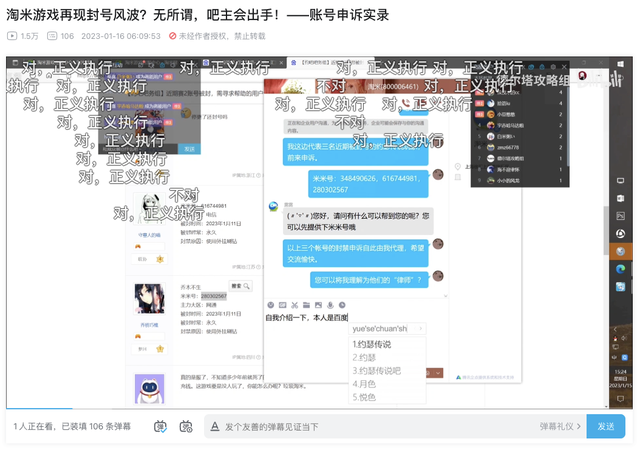In the video, click the orange highlighted taskbar app
This screenshot has width=640, height=450.
pos(620,251)
